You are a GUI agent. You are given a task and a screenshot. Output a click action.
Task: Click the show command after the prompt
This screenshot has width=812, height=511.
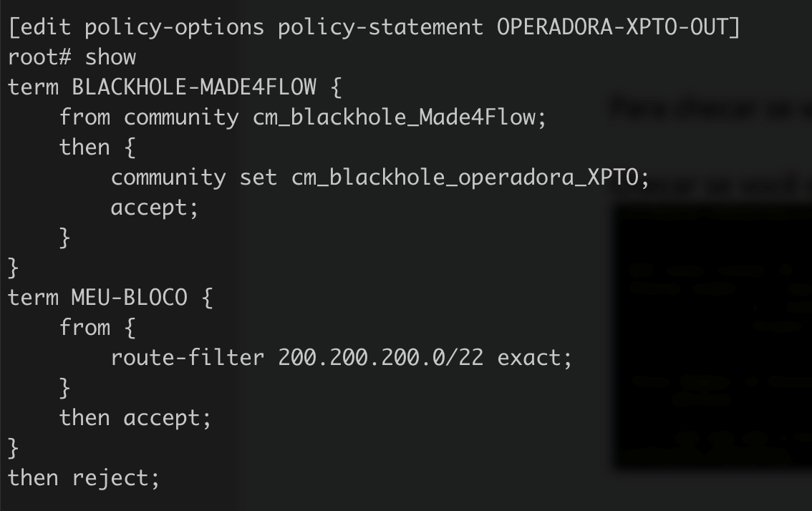(x=111, y=57)
